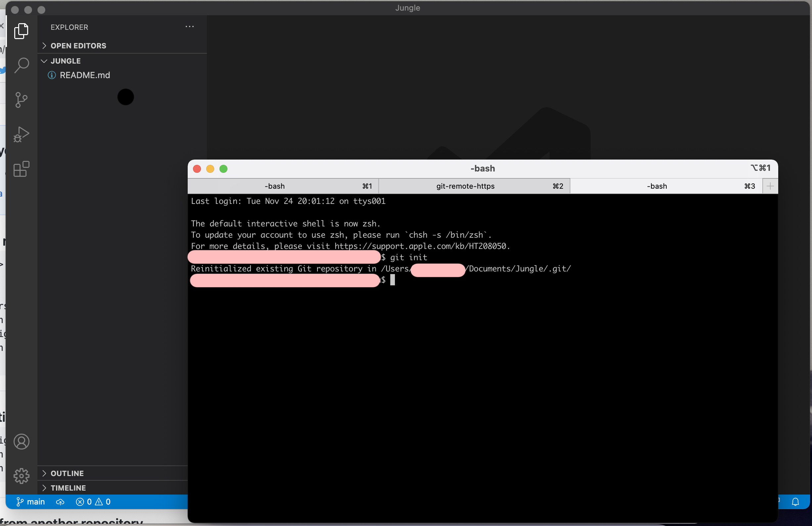Viewport: 812px width, 526px height.
Task: Click the publish to cloud icon
Action: pyautogui.click(x=60, y=502)
